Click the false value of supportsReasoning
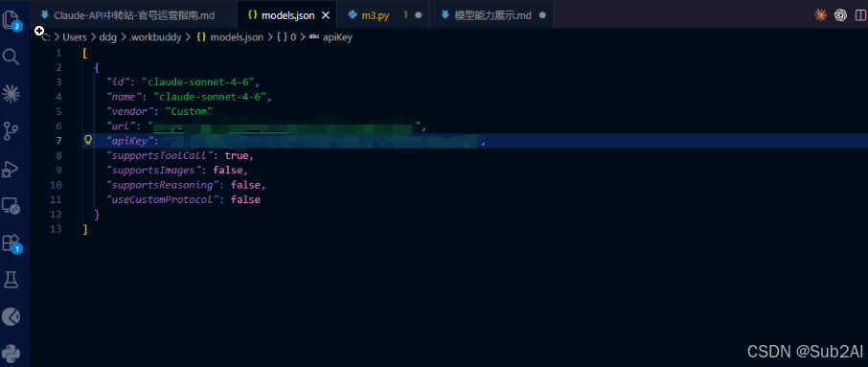Screen dimensions: 868x367 pos(246,184)
